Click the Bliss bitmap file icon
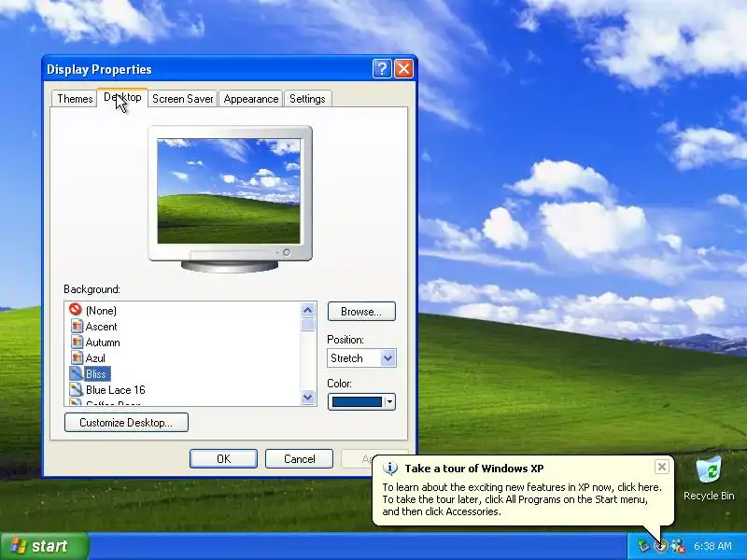Screen dimensions: 747x560 (x=77, y=373)
